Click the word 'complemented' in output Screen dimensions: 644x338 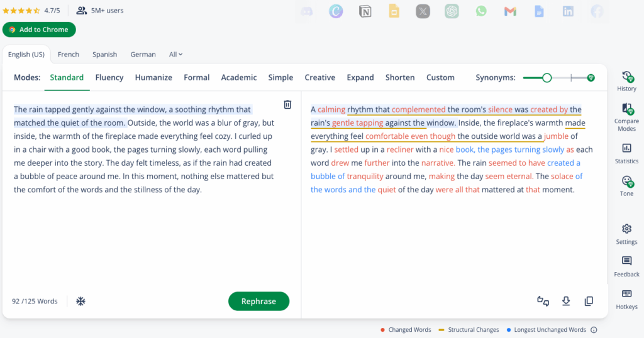click(x=418, y=109)
